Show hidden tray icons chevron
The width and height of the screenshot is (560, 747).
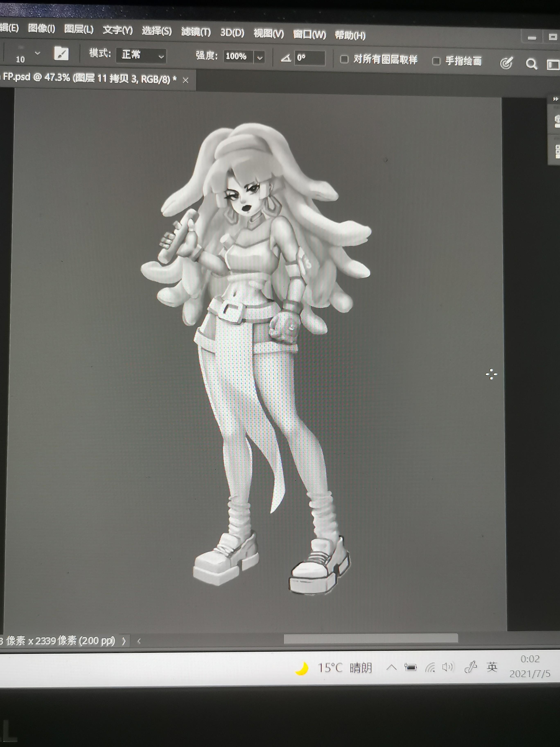click(391, 667)
